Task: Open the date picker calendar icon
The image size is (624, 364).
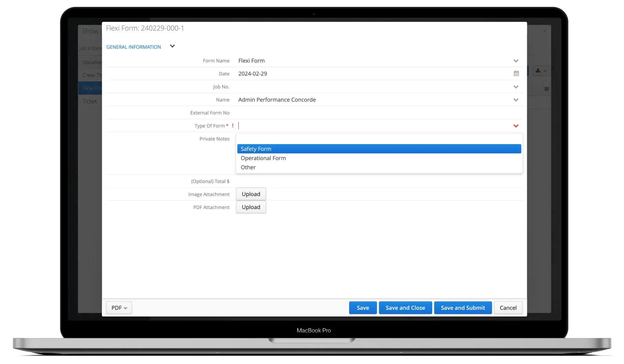Action: coord(516,73)
